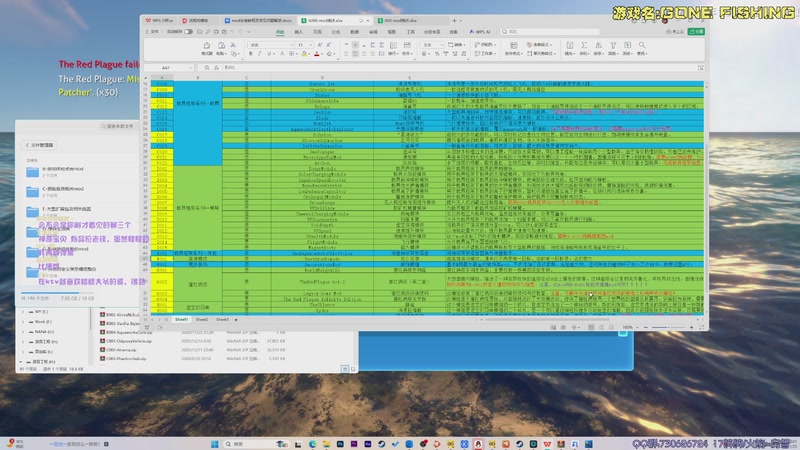Decrease font size with the A- icon
800x450 pixels.
coord(329,45)
